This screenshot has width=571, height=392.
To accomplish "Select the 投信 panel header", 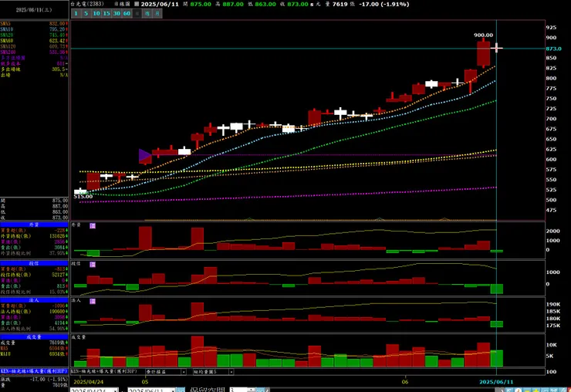I will coord(34,263).
